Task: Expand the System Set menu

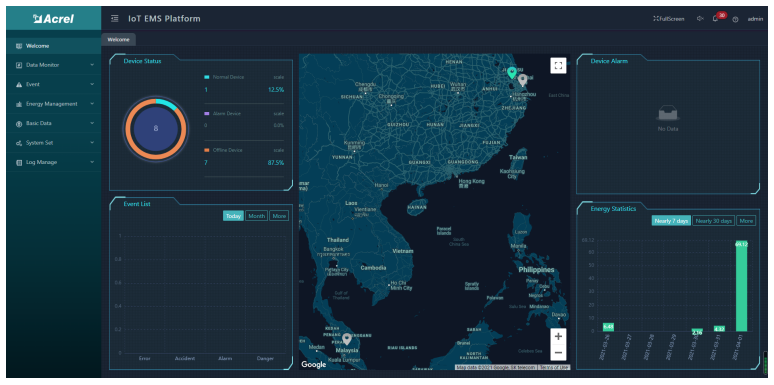Action: pos(54,143)
